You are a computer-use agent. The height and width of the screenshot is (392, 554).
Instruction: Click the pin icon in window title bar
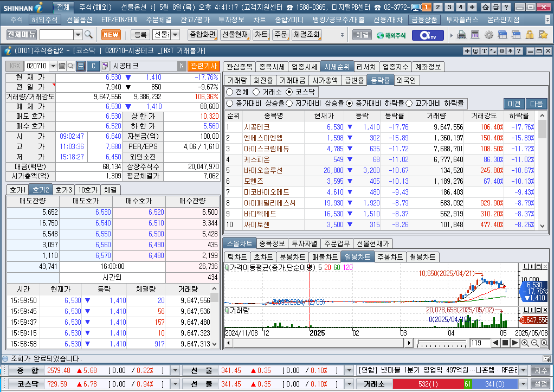[x=510, y=51]
